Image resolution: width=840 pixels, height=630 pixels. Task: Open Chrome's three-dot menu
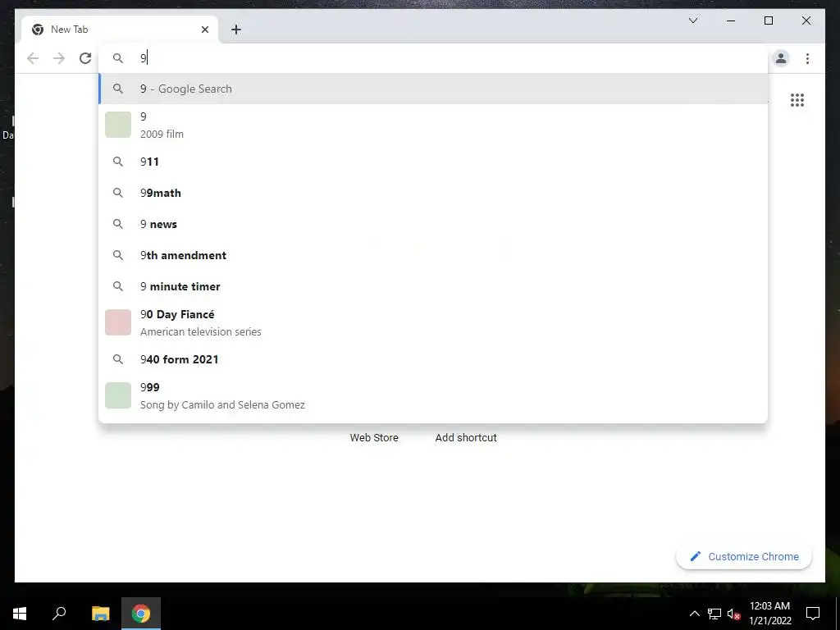(x=807, y=58)
